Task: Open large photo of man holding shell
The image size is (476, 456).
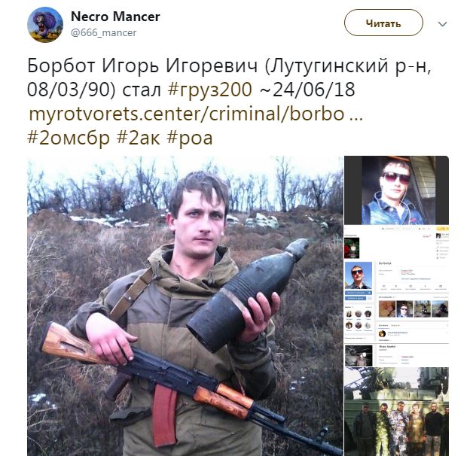Action: pos(185,306)
